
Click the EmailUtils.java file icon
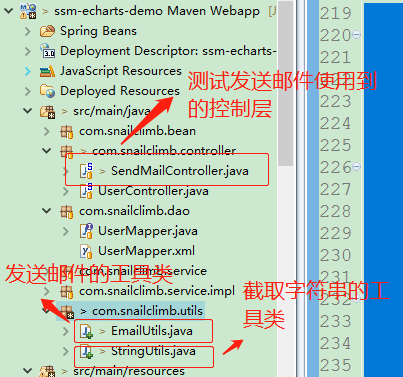click(x=86, y=331)
